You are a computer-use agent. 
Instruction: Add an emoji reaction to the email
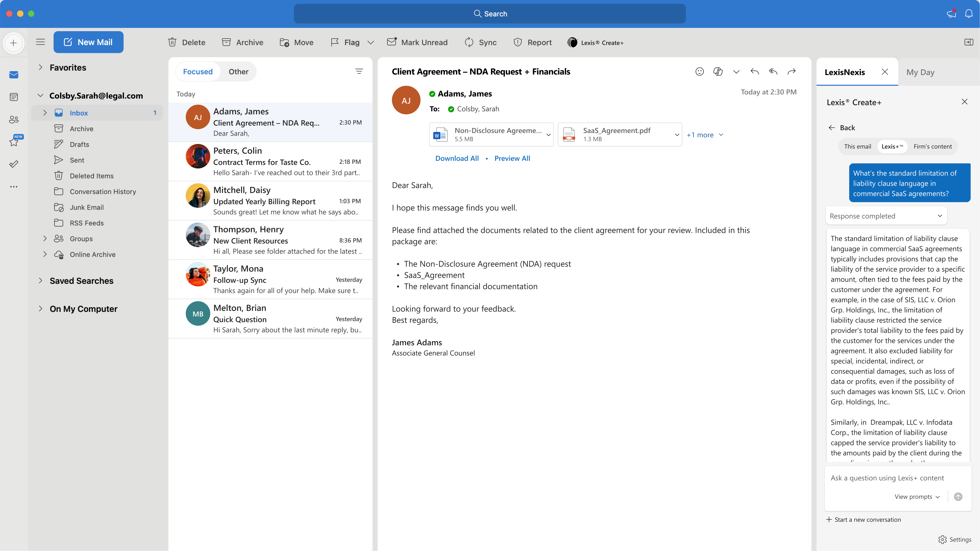tap(699, 72)
